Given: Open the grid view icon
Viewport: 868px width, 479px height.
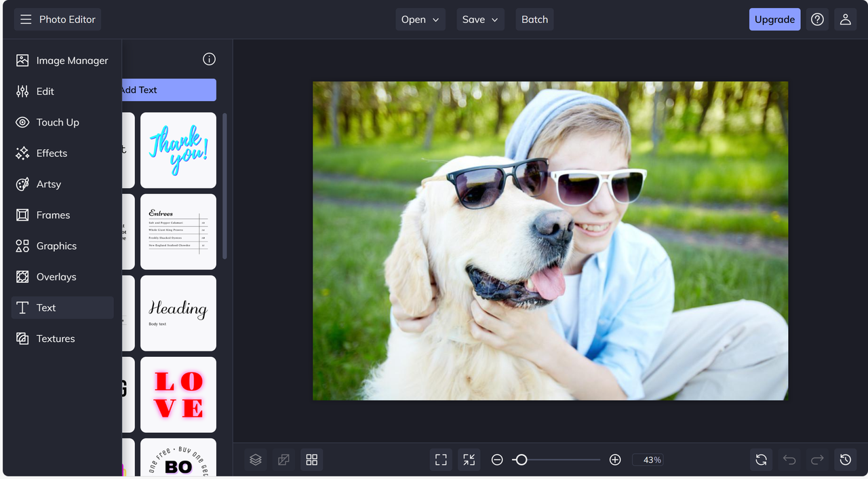Looking at the screenshot, I should click(312, 460).
